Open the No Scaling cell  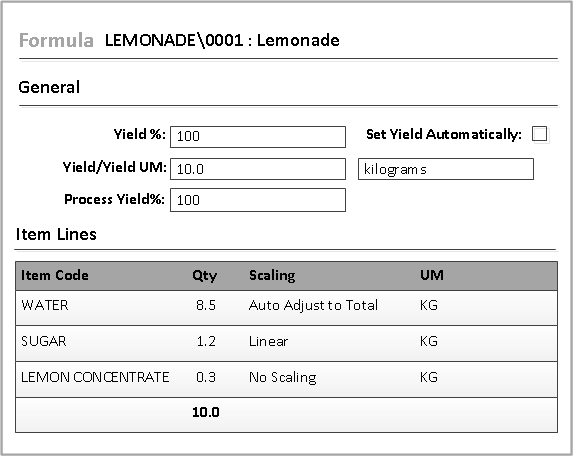tap(282, 377)
